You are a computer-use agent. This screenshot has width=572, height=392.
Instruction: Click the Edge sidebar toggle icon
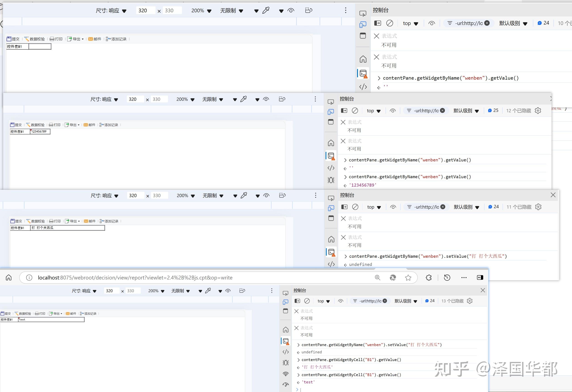(480, 278)
